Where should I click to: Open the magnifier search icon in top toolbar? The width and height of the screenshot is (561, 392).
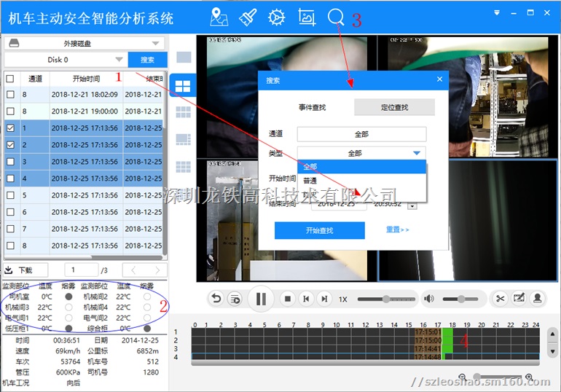coord(336,17)
